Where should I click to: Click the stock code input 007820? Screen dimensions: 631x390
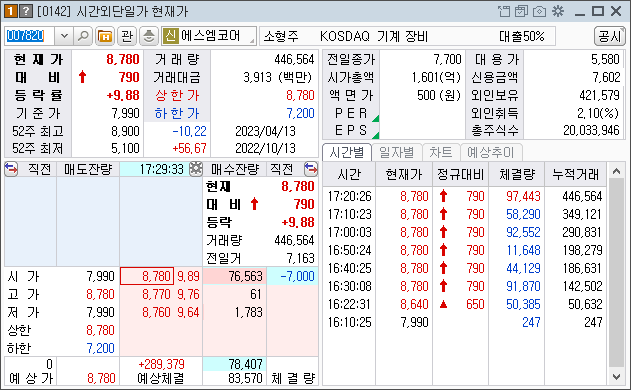click(29, 36)
